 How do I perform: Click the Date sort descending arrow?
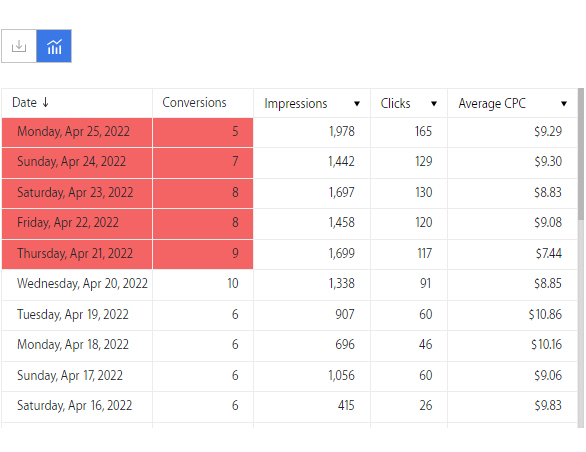click(x=46, y=102)
